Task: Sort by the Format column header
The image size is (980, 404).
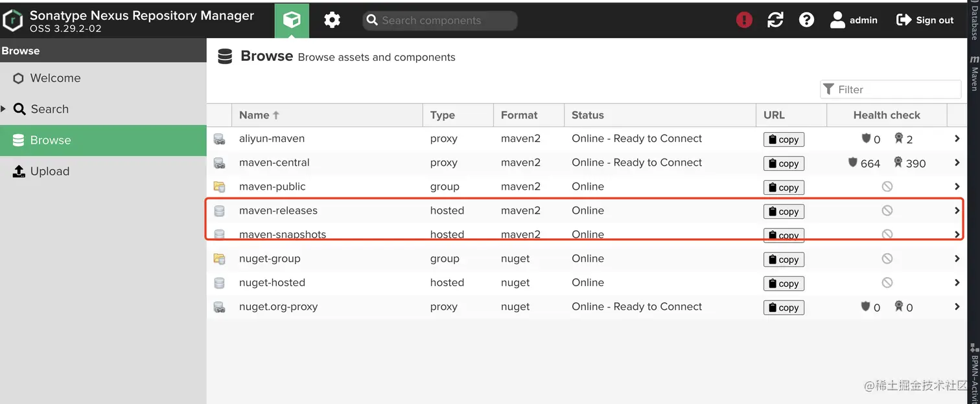Action: (x=528, y=115)
